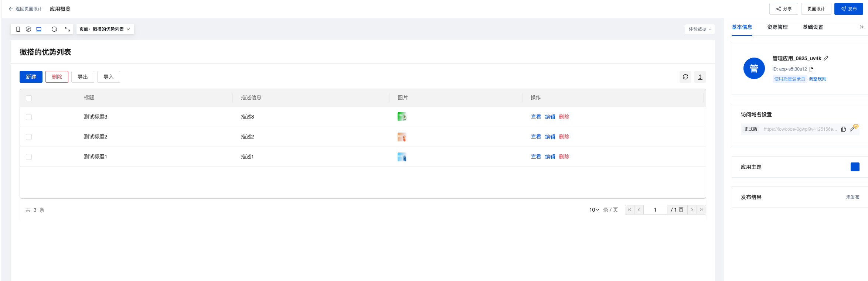Edit the app name 管理应用_0825_uv4k
The height and width of the screenshot is (281, 868).
[x=826, y=58]
